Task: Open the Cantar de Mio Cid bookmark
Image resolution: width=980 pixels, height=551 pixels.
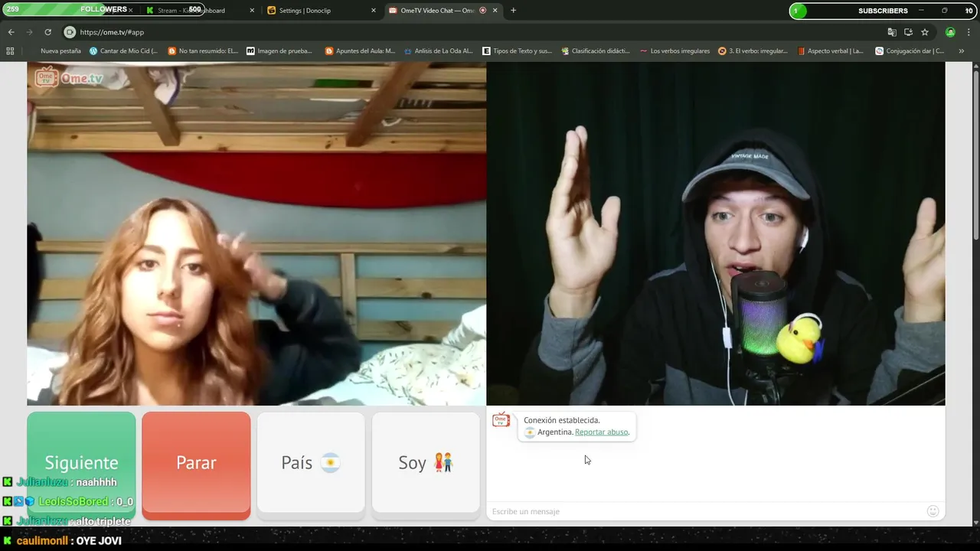Action: click(x=123, y=51)
